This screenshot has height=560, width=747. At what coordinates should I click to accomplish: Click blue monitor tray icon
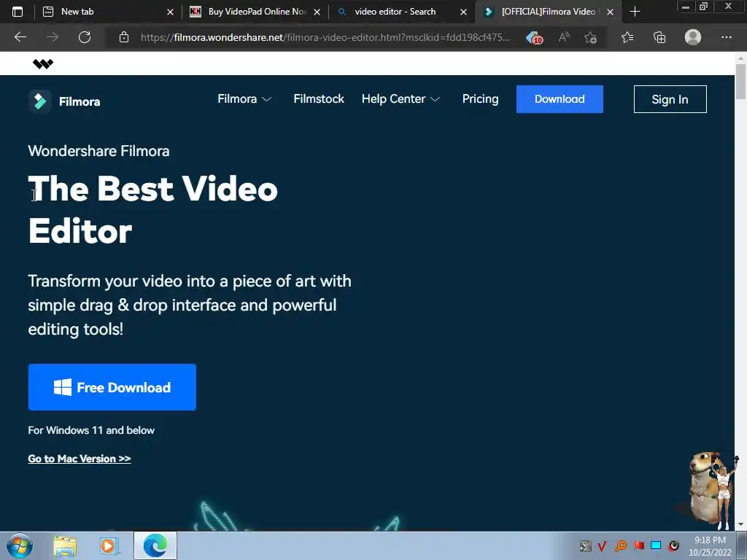[656, 545]
